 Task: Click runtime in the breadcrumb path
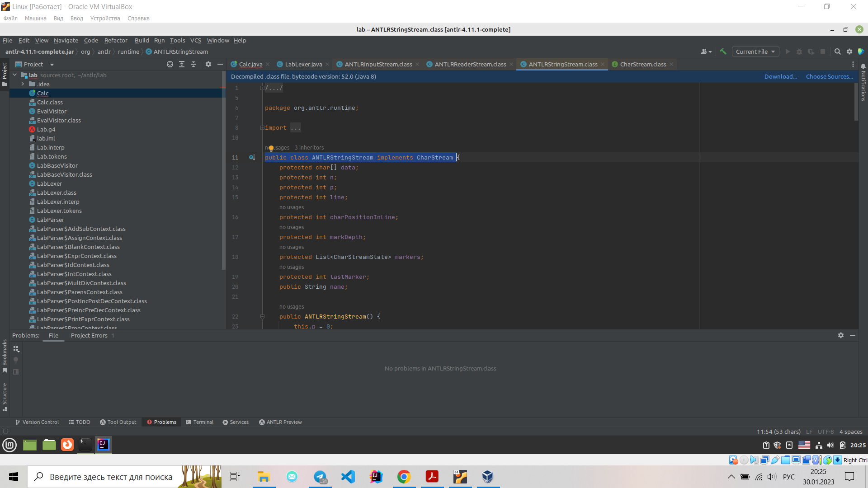(128, 52)
